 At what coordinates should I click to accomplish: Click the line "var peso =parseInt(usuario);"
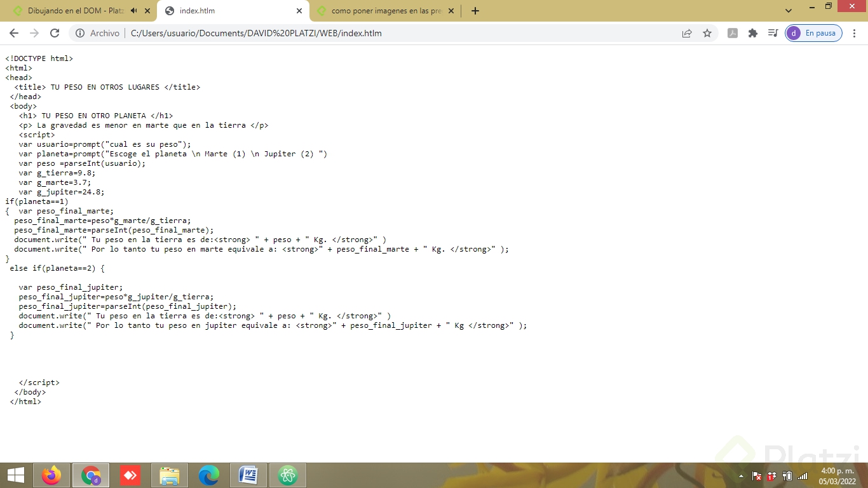coord(82,163)
